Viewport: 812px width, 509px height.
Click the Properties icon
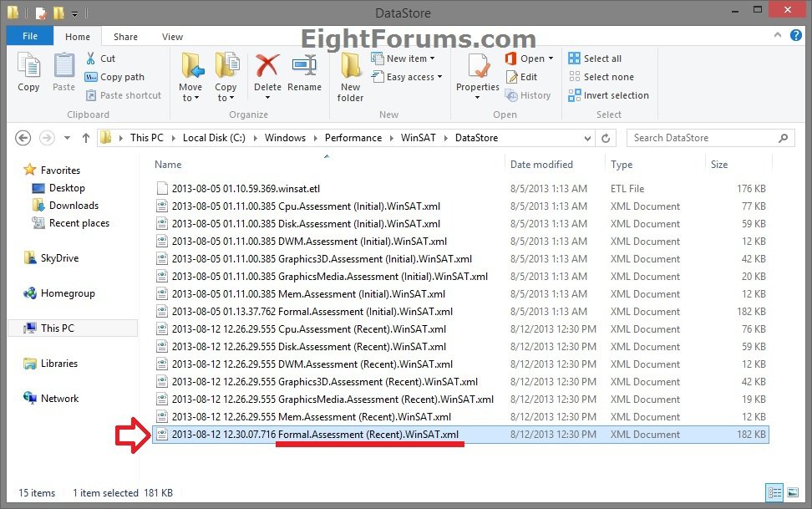tap(478, 66)
